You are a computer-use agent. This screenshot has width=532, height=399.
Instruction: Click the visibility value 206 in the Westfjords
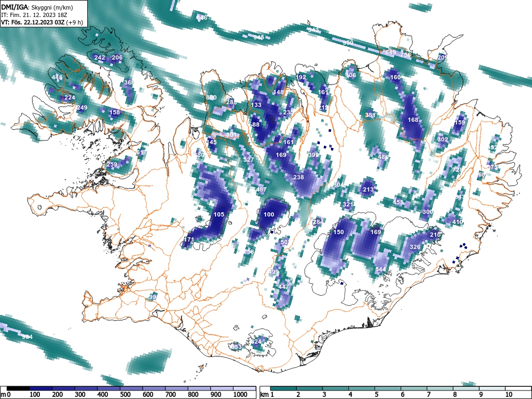(117, 57)
